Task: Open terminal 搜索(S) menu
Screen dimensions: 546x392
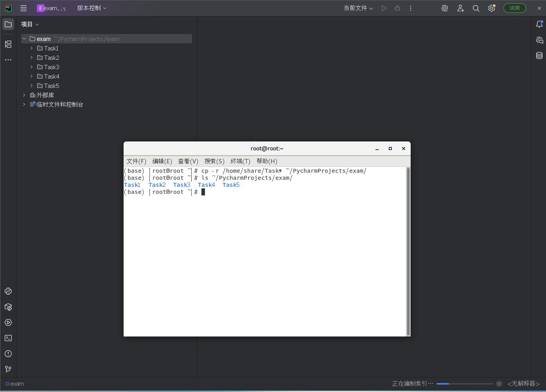Action: point(214,161)
